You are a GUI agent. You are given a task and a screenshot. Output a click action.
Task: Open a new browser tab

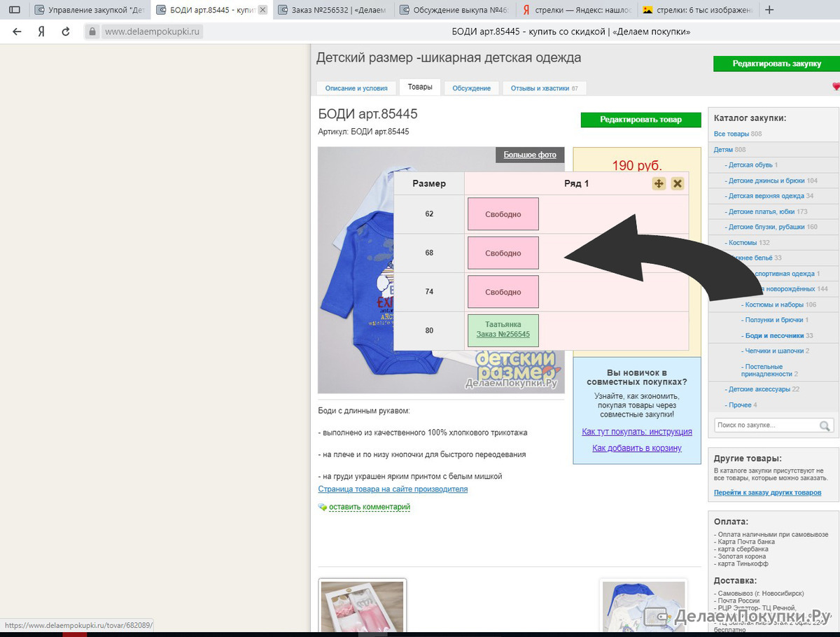click(x=769, y=10)
